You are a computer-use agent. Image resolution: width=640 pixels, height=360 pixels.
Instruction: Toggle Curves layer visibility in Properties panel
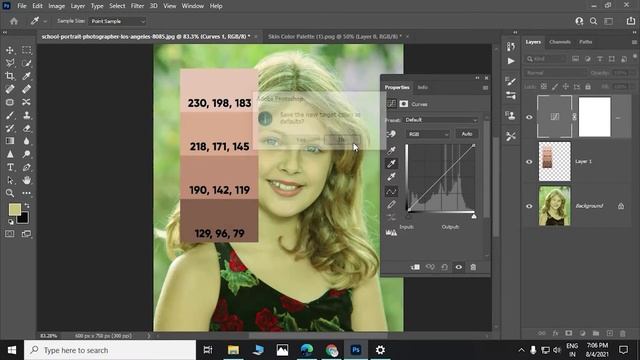coord(459,267)
